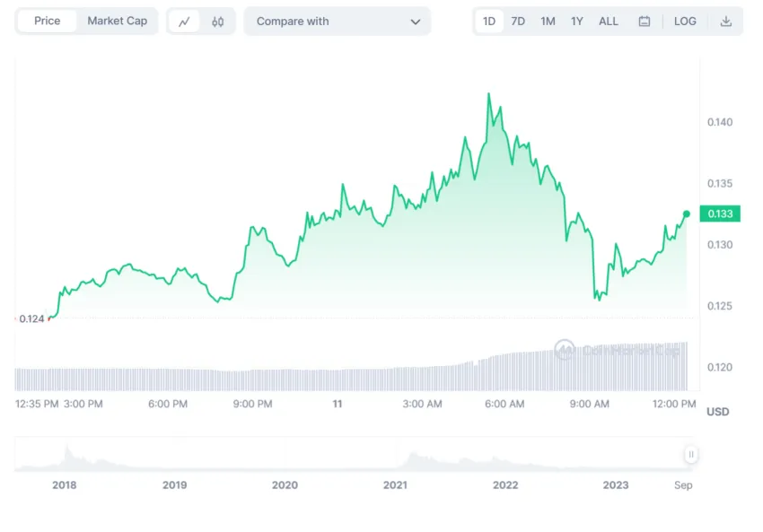763x532 pixels.
Task: Show ALL time price history
Action: [x=609, y=22]
